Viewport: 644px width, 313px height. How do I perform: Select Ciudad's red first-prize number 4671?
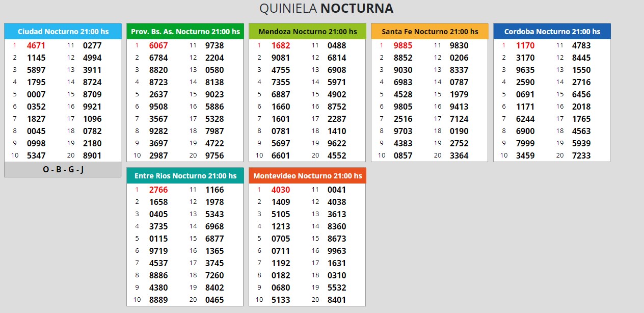pyautogui.click(x=36, y=45)
